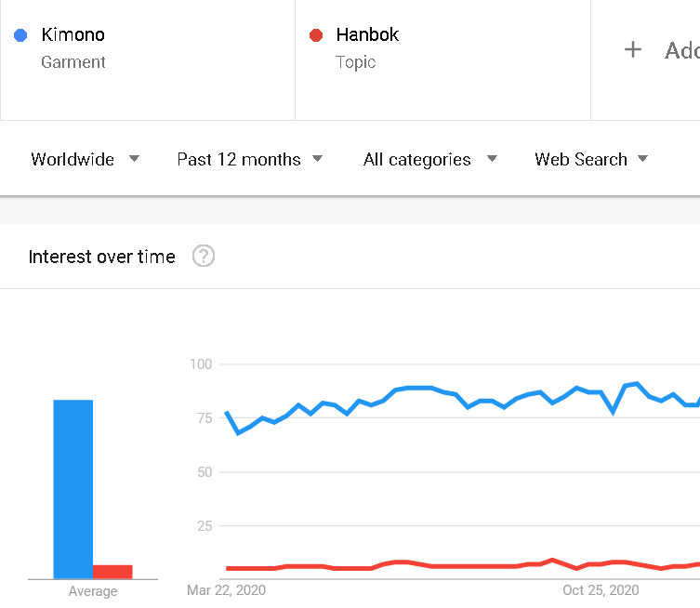
Task: Edit the Hanbok search term
Action: pyautogui.click(x=367, y=35)
